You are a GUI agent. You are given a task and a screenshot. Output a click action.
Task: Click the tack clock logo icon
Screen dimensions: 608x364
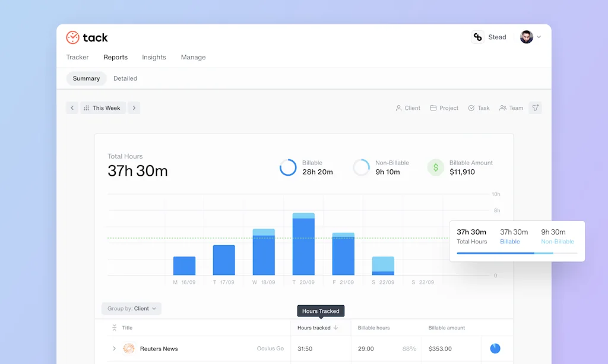click(72, 37)
